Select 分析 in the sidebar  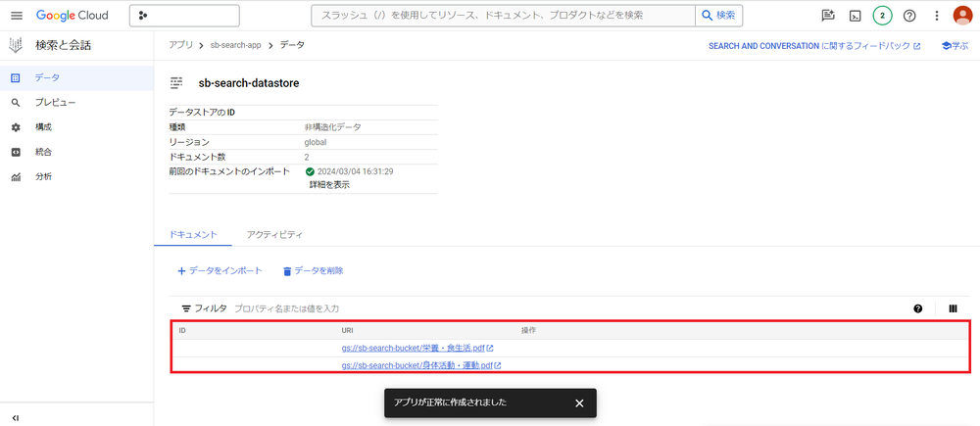pos(76,177)
